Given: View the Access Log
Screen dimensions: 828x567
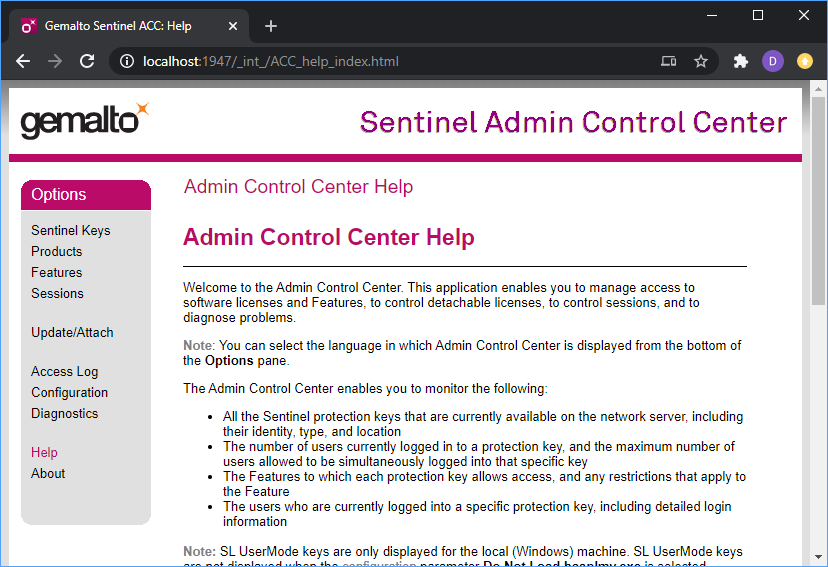Looking at the screenshot, I should [65, 371].
